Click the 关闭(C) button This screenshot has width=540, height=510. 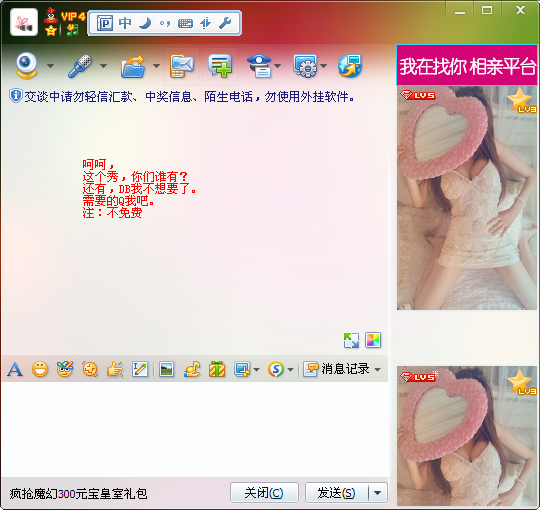[264, 493]
